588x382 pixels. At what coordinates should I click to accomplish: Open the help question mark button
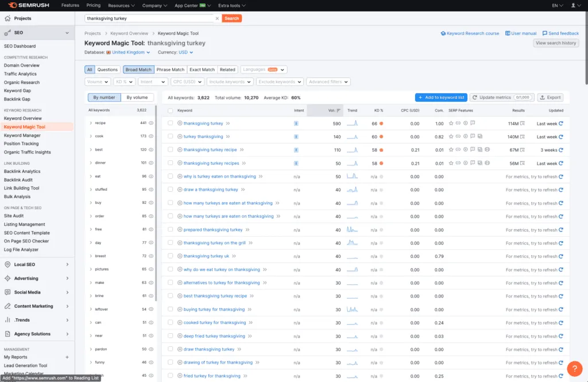(x=575, y=368)
